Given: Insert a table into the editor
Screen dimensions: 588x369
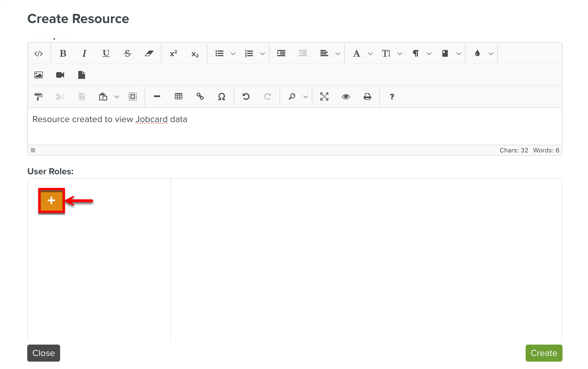Looking at the screenshot, I should pyautogui.click(x=179, y=97).
